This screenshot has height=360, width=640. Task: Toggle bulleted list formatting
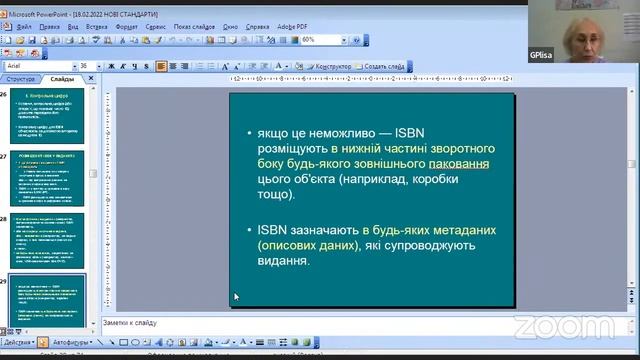tap(211, 66)
